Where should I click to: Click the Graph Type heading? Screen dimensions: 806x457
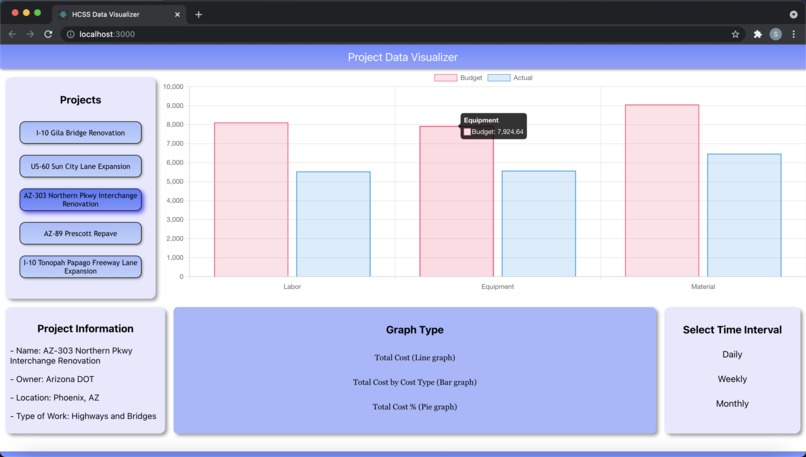pos(415,330)
